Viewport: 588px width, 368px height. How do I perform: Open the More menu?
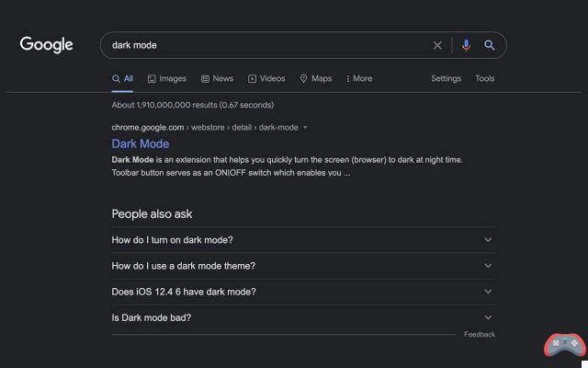click(x=359, y=78)
